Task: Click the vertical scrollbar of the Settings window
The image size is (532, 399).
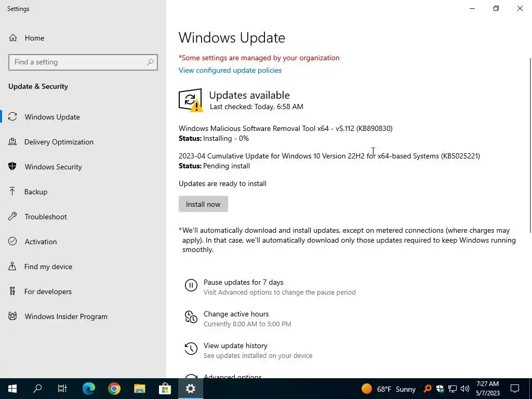Action: [x=530, y=145]
